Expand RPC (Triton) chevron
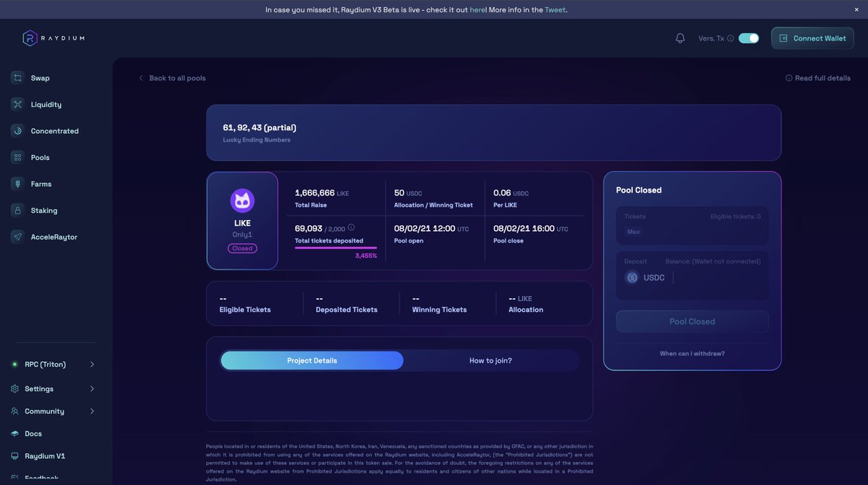The image size is (868, 485). [92, 364]
